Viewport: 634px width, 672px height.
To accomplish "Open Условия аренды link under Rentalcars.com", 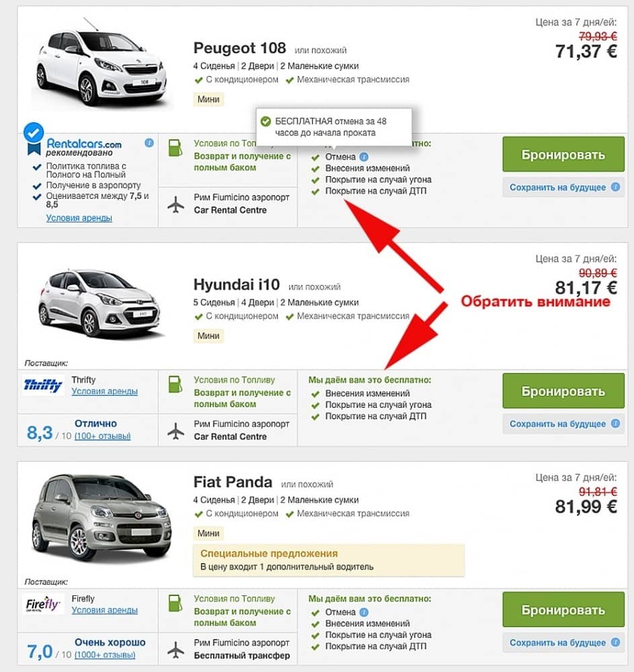I will (79, 218).
